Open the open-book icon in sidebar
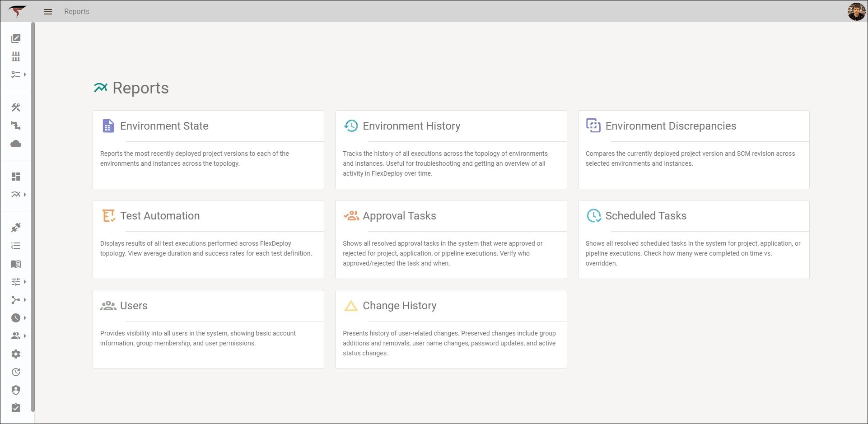868x424 pixels. 16,264
